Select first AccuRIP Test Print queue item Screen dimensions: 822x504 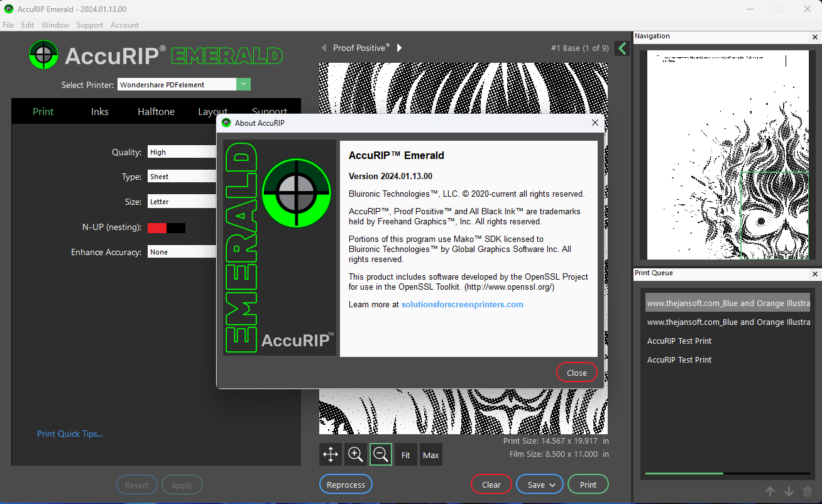[x=728, y=341]
